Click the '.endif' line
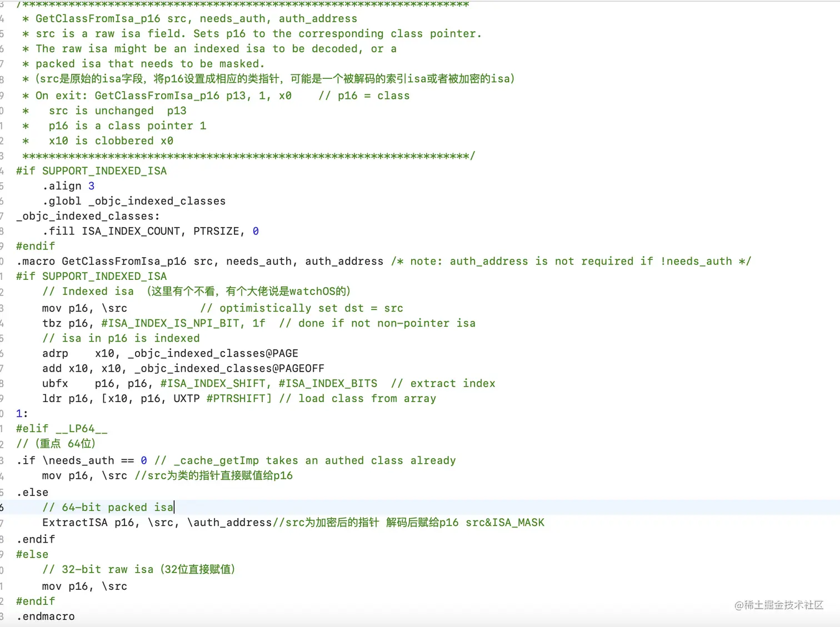840x627 pixels. pyautogui.click(x=36, y=539)
